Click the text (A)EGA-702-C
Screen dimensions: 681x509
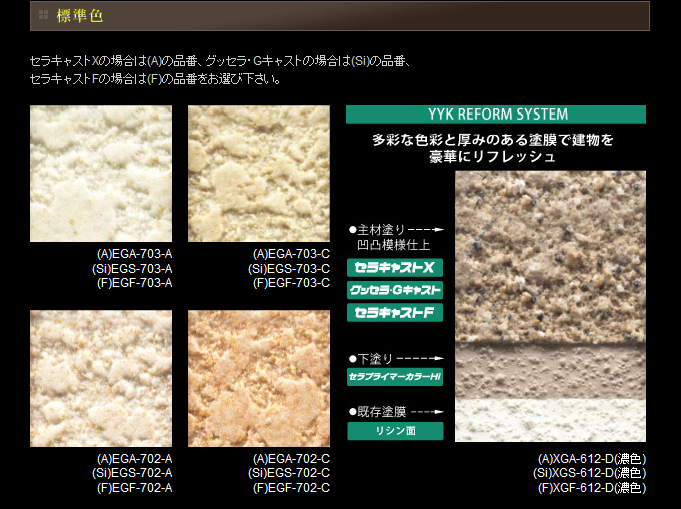(x=291, y=459)
